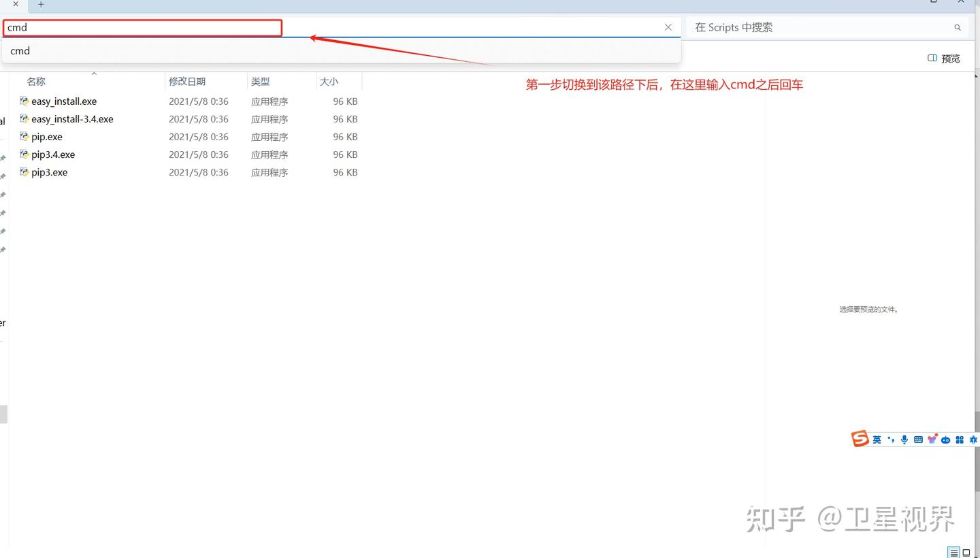980x558 pixels.
Task: Toggle the 预览 preview pane
Action: click(943, 58)
